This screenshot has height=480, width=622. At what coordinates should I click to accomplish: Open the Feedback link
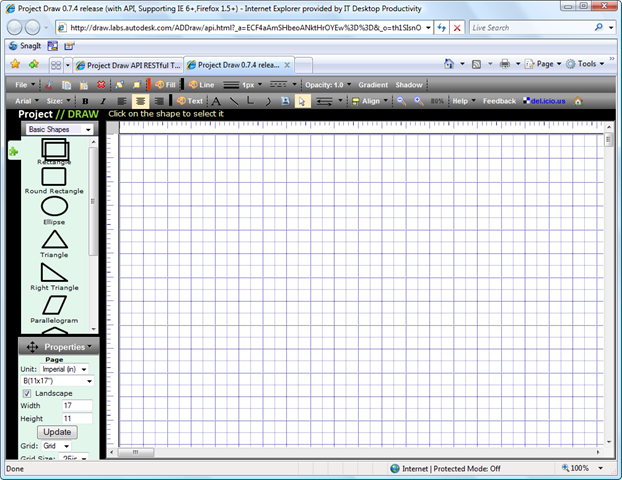tap(499, 101)
